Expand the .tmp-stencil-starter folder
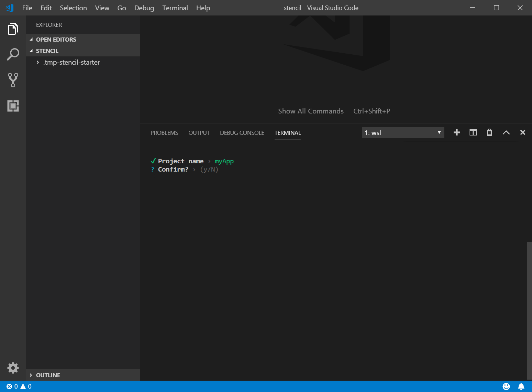Screen dimensions: 532x392 tap(71, 62)
